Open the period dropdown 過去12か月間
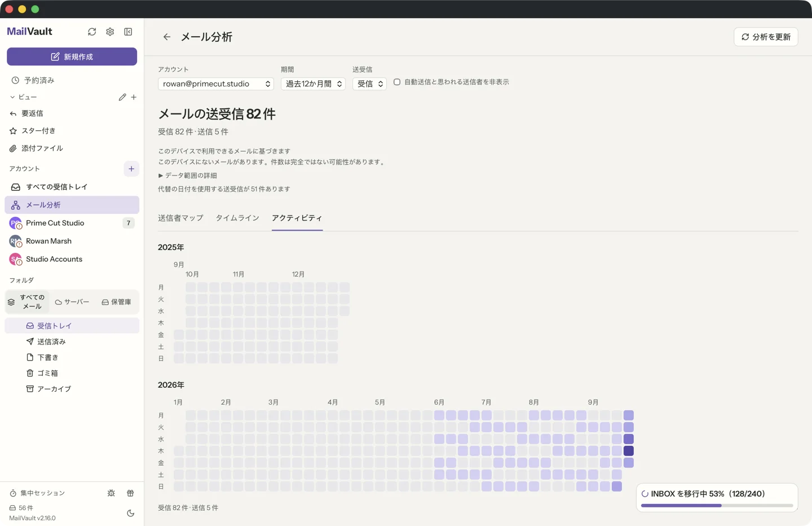The height and width of the screenshot is (526, 812). coord(314,84)
